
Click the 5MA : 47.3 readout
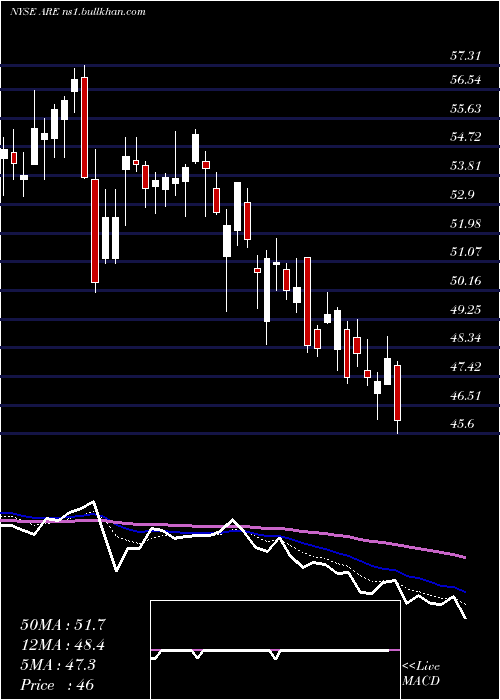(x=58, y=665)
